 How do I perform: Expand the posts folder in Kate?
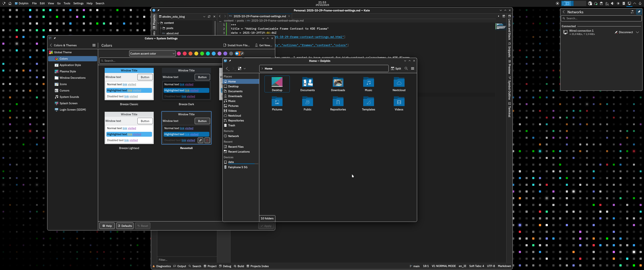click(x=161, y=28)
